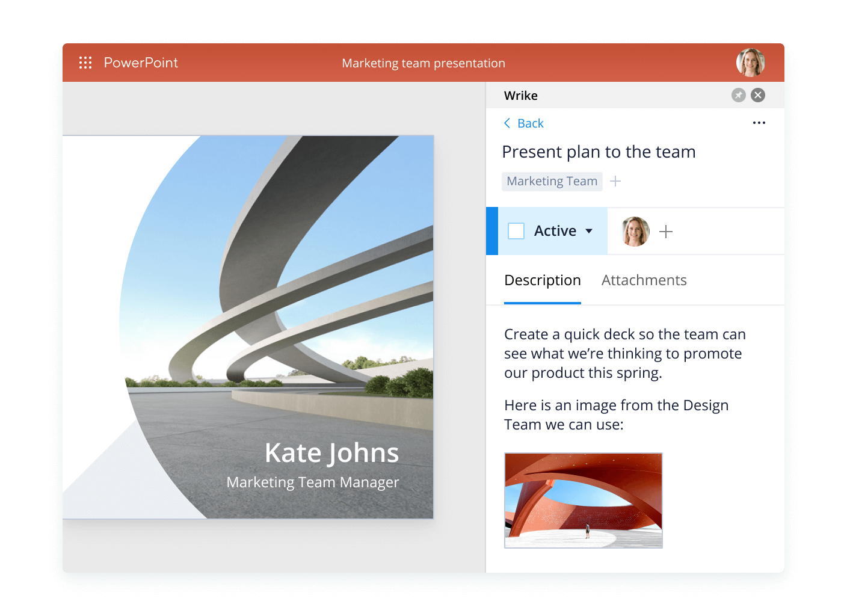Image resolution: width=847 pixels, height=616 pixels.
Task: Click the task title Present plan to the team
Action: pos(598,152)
